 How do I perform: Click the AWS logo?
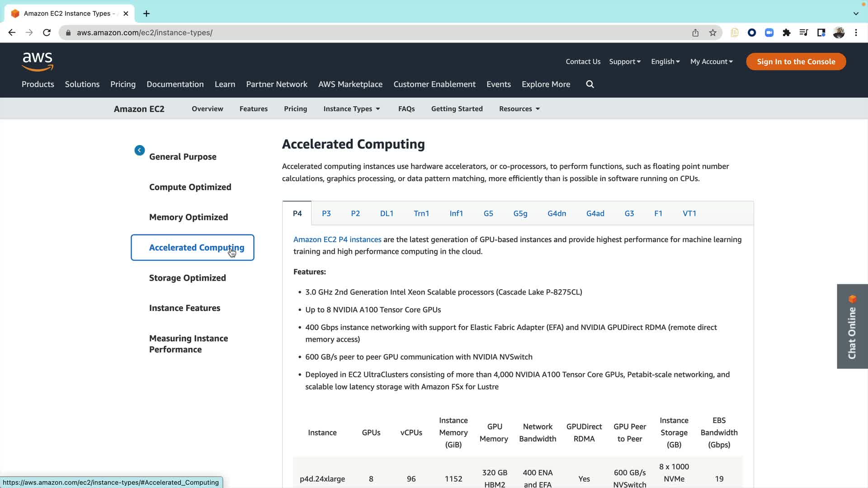coord(38,61)
